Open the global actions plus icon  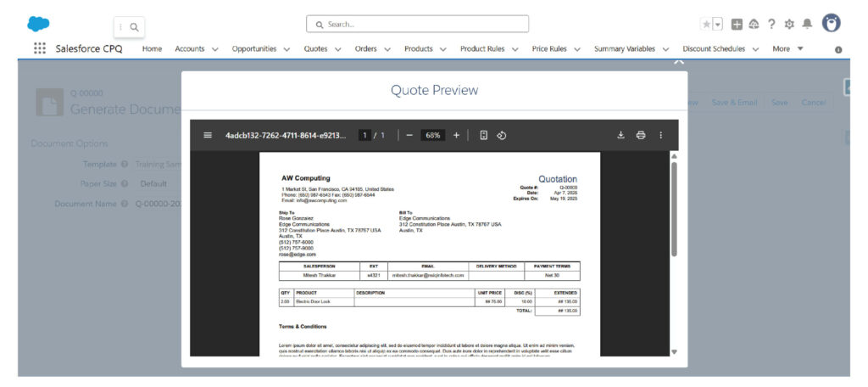coord(737,25)
